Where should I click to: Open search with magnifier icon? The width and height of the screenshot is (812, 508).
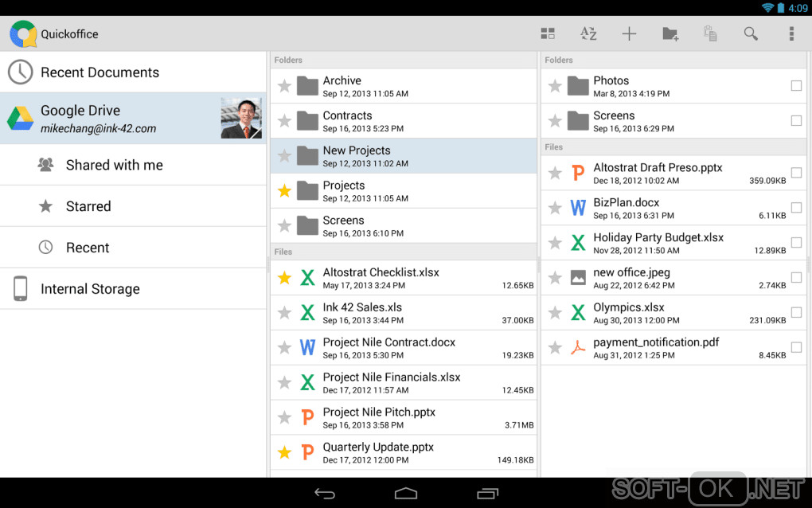click(751, 33)
